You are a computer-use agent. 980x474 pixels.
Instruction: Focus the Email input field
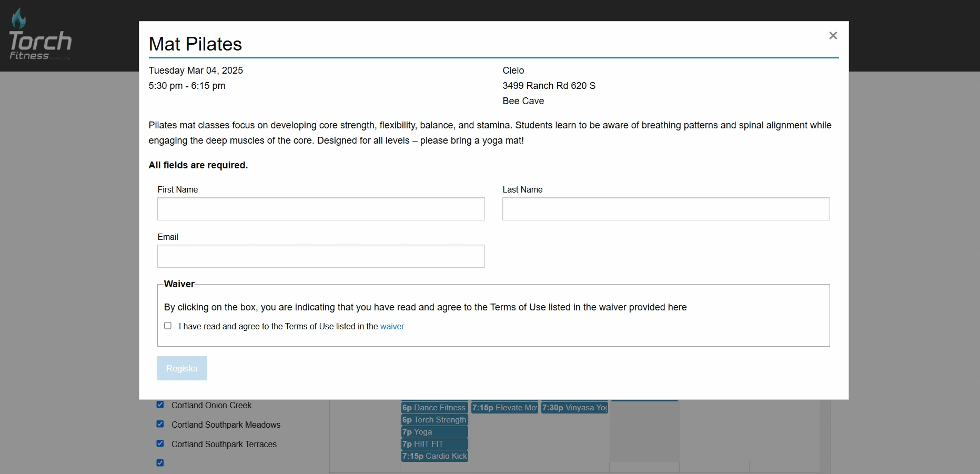coord(321,256)
